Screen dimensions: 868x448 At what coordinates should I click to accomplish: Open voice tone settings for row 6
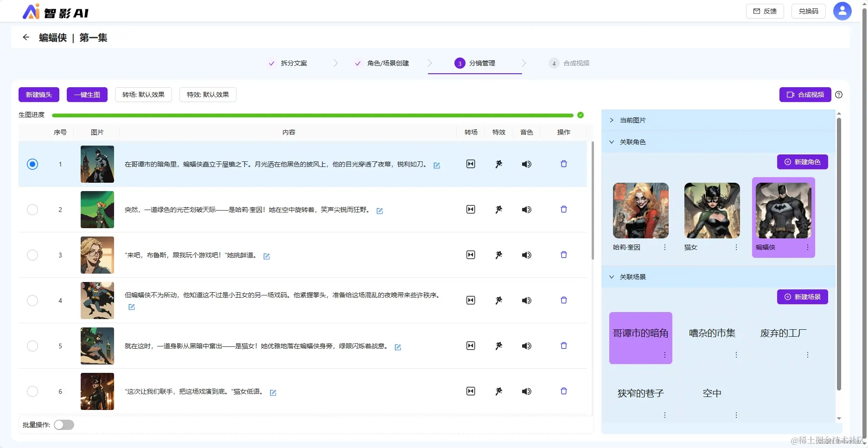[x=527, y=391]
